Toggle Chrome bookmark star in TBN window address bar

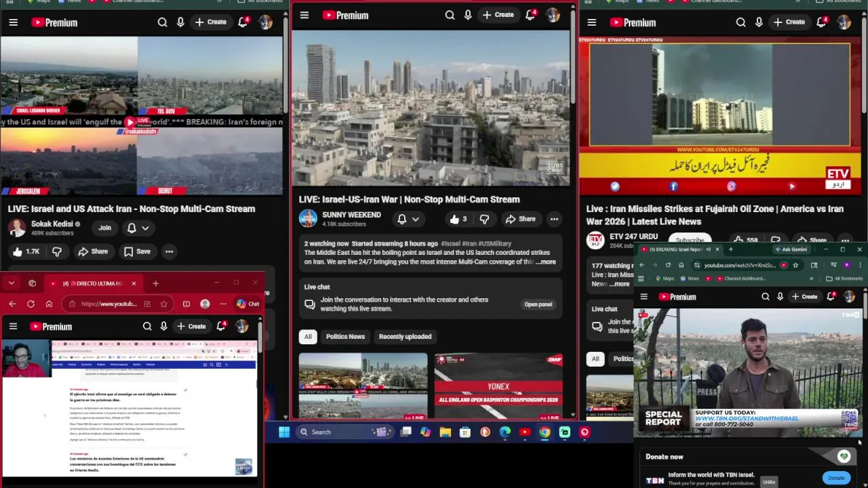(795, 265)
